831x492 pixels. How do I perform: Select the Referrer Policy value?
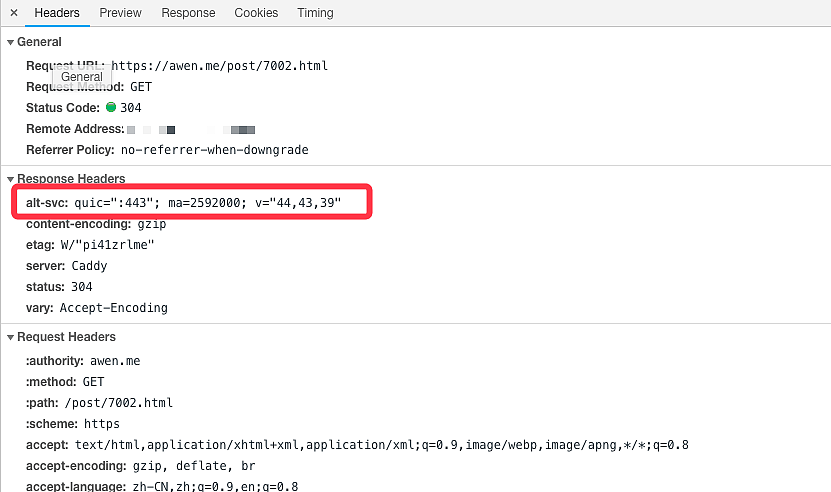[214, 150]
